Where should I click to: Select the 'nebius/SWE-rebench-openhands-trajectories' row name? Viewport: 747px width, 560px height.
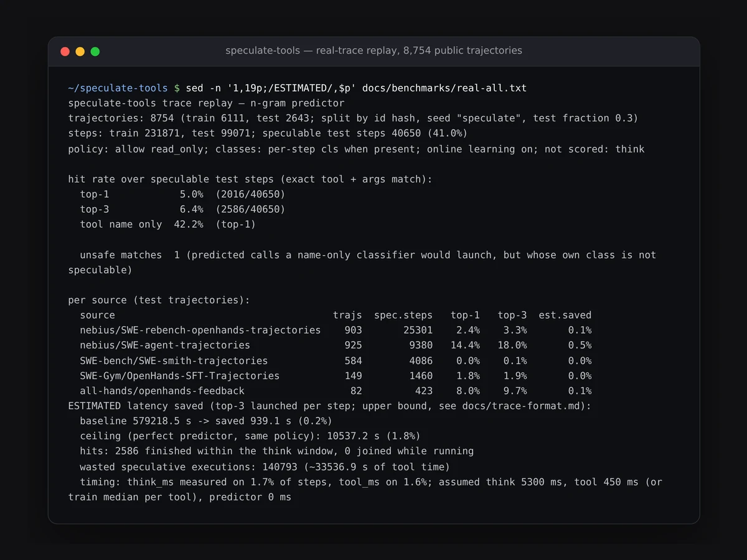click(x=200, y=330)
